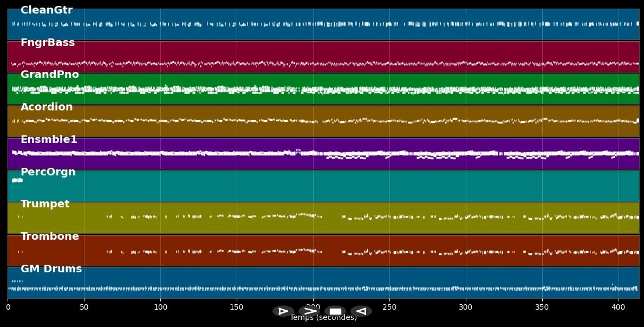Click the Temps (secondes) axis label
644x327 pixels.
(323, 319)
